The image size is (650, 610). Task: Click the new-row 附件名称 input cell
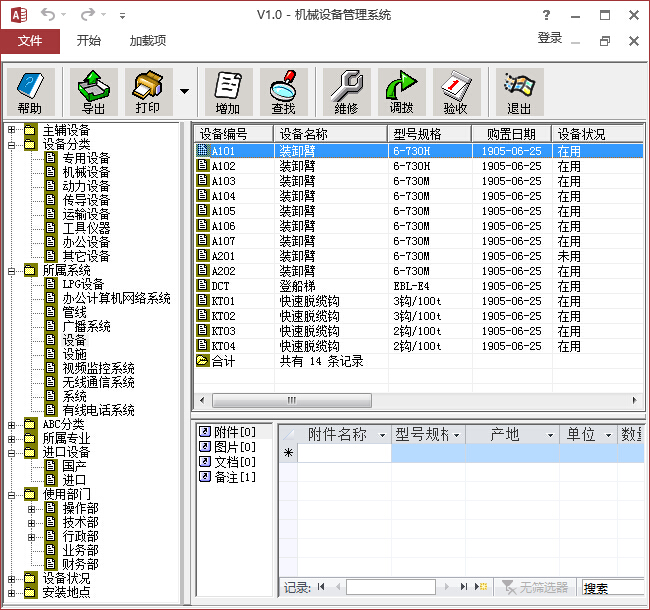point(344,453)
